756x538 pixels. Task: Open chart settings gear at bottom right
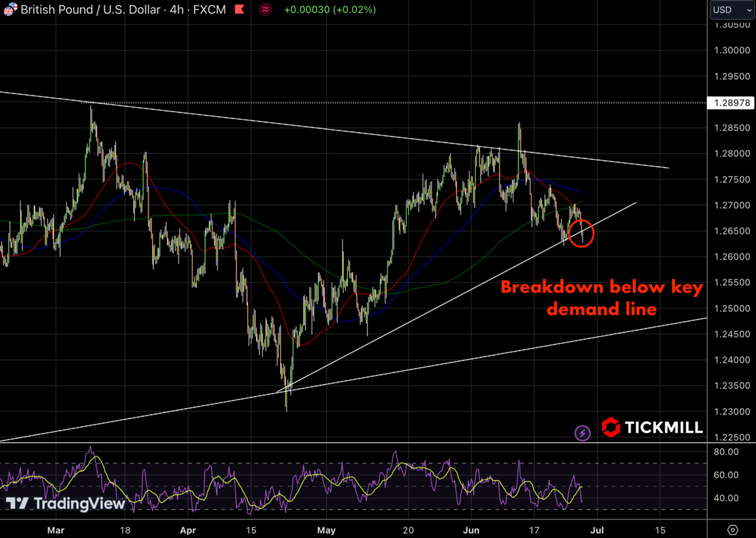coord(733,530)
